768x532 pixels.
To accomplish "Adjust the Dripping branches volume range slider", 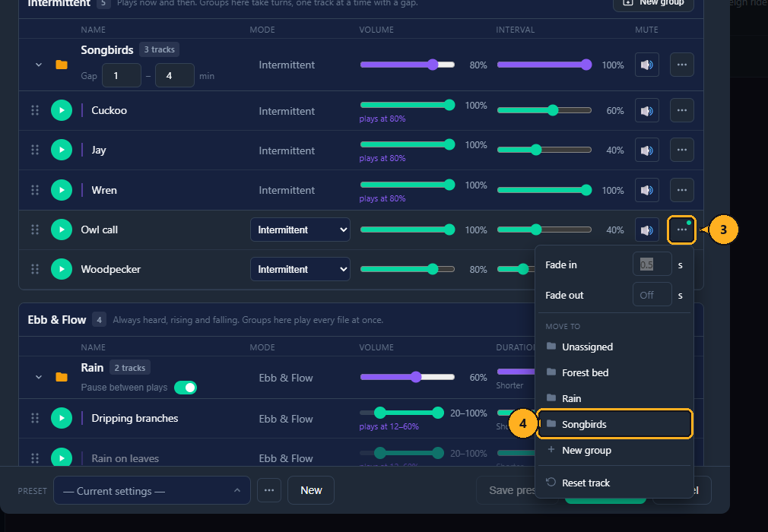I will pyautogui.click(x=401, y=413).
